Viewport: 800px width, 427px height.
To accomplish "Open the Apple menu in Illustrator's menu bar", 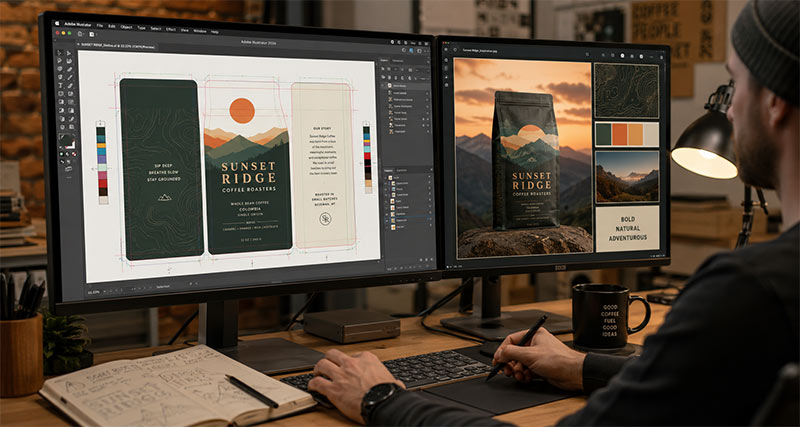I will click(x=57, y=23).
